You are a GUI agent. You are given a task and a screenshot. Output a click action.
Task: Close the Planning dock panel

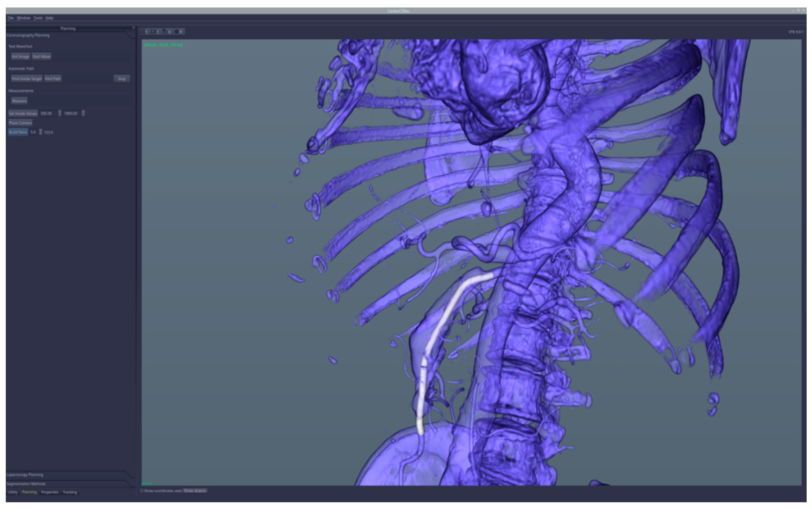point(134,28)
